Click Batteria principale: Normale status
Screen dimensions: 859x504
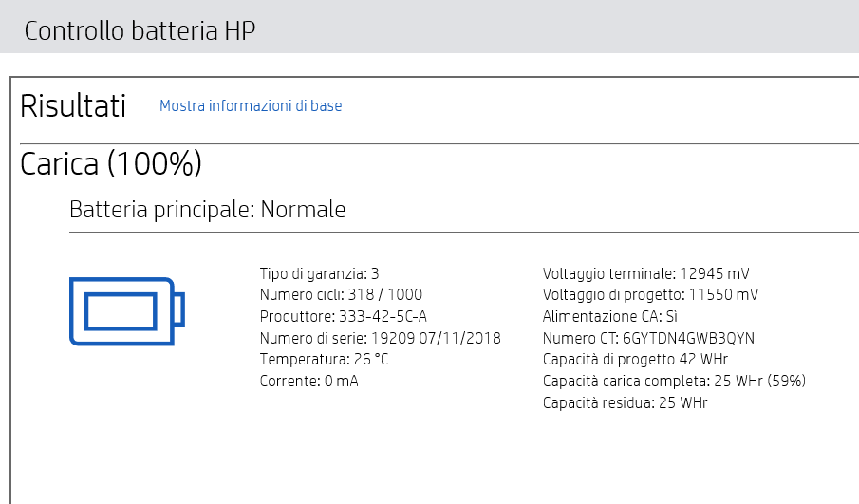[x=207, y=209]
